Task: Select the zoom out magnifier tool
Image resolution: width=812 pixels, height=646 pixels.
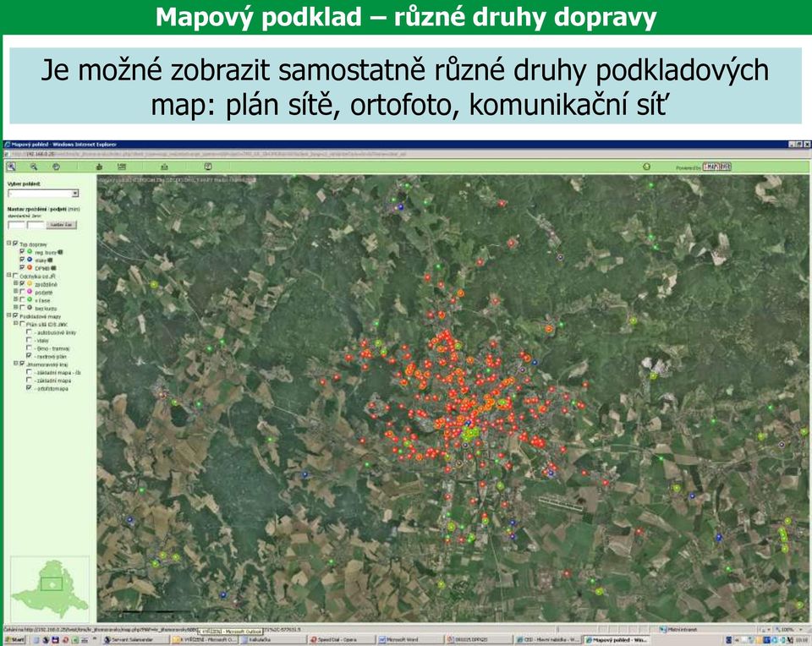Action: coord(34,167)
